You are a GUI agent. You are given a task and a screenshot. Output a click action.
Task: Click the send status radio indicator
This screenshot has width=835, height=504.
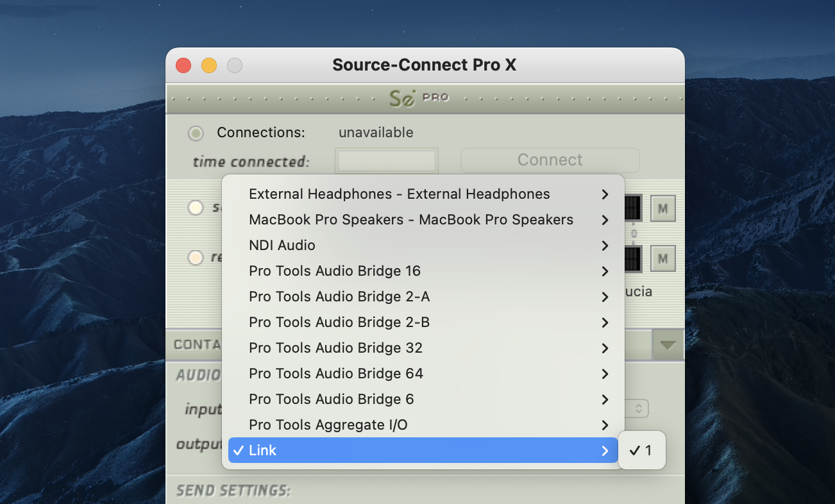[x=195, y=208]
